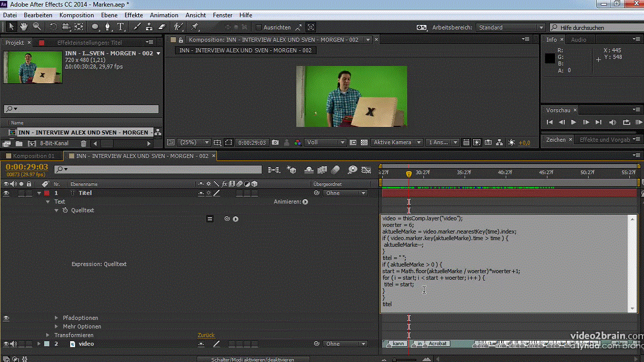Toggle video layer visibility eye

pos(7,344)
